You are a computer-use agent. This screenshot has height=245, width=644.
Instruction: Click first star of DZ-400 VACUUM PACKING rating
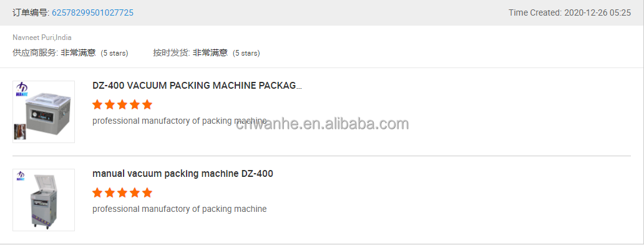pyautogui.click(x=97, y=104)
